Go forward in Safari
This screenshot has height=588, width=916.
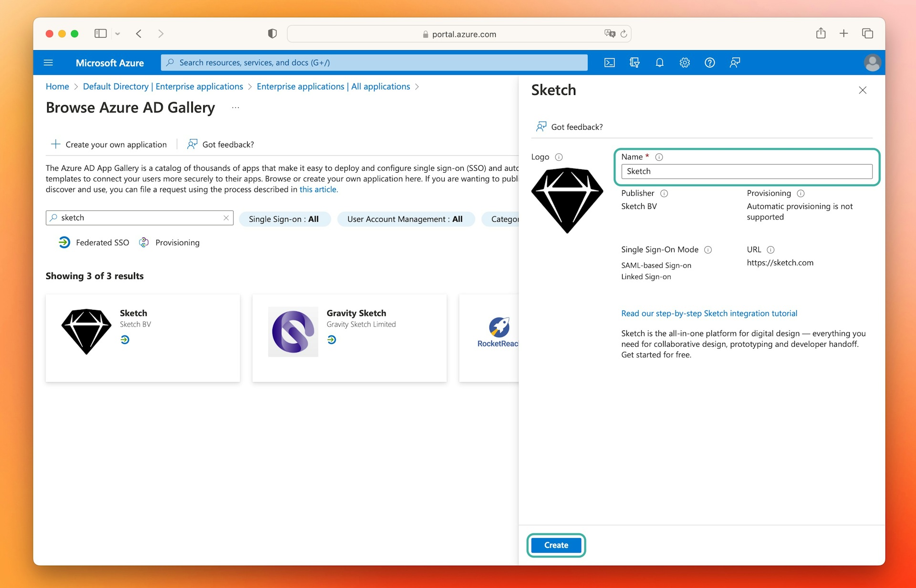(x=161, y=33)
